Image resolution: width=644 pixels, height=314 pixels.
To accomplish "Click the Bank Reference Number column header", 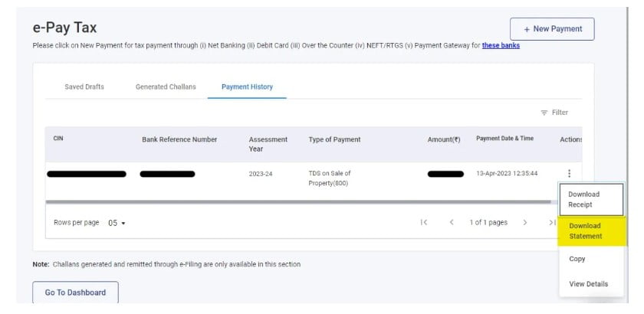I will tap(179, 139).
